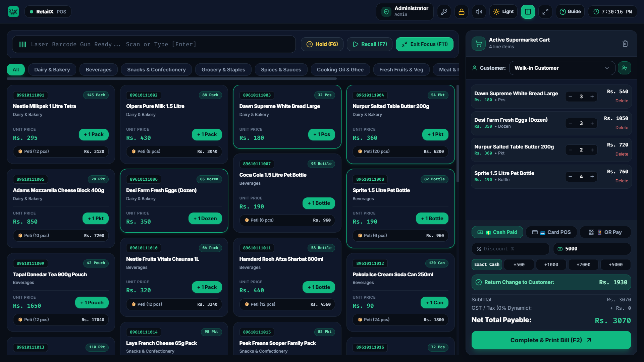Screen dimensions: 644x362
Task: Add +5000 to cash received
Action: tap(615, 265)
